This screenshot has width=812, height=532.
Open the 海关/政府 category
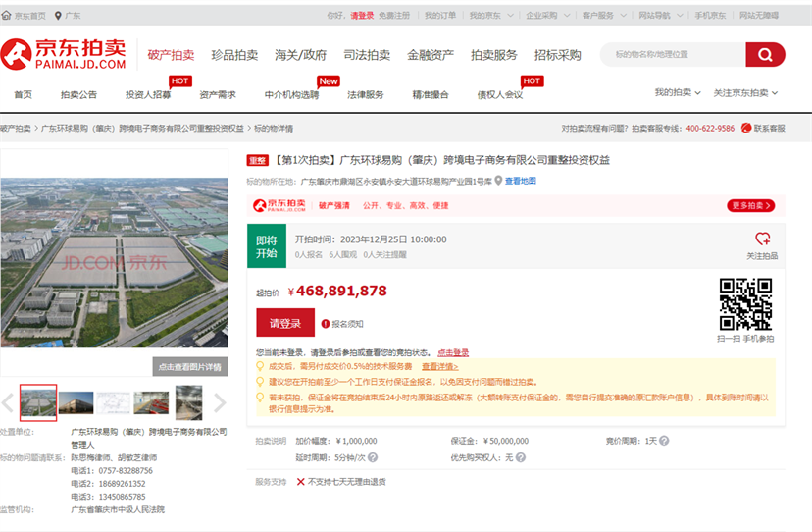[300, 54]
